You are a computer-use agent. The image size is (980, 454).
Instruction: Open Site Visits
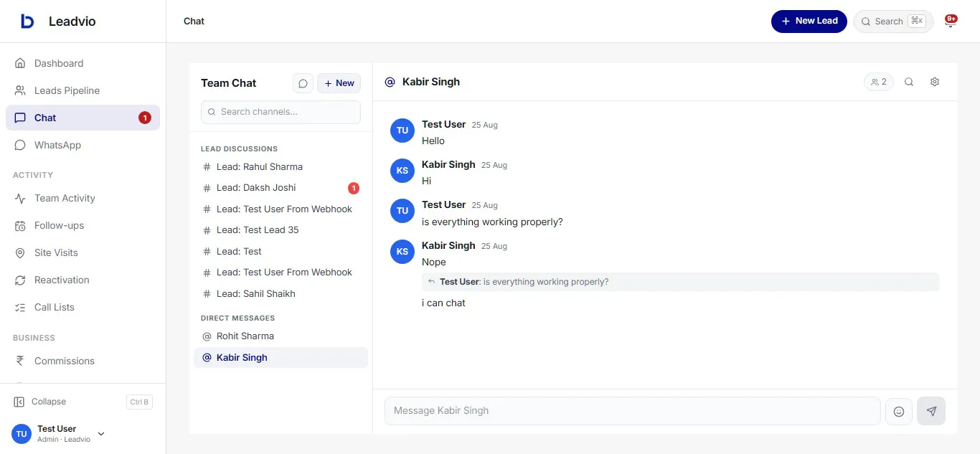click(x=83, y=252)
